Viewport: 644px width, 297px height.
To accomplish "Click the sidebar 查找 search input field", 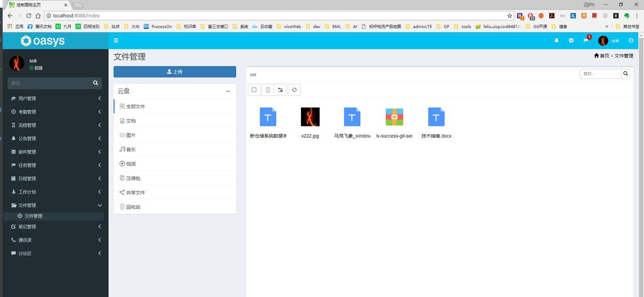I will pos(49,83).
